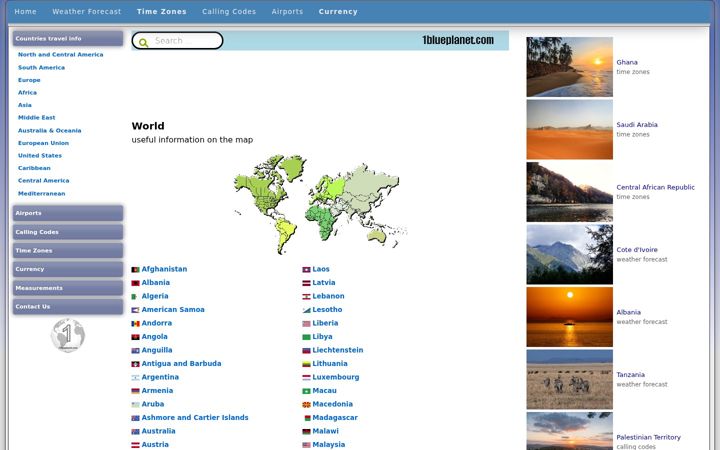The height and width of the screenshot is (450, 720).
Task: Click the Antigua and Barbuda flag icon
Action: point(135,364)
